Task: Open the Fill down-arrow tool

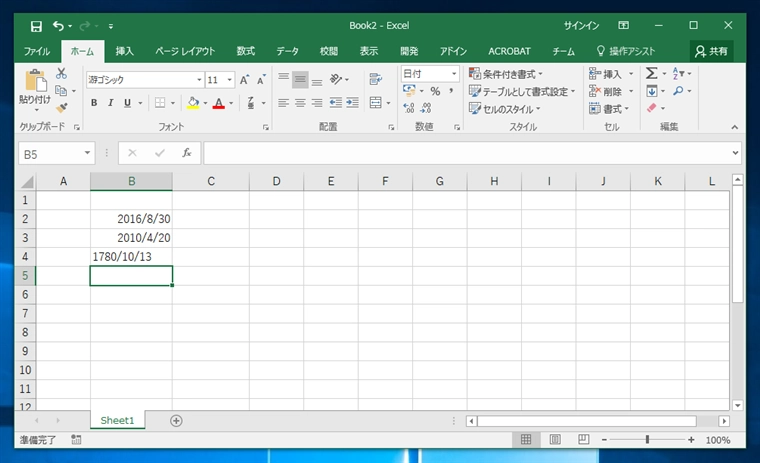Action: point(652,91)
